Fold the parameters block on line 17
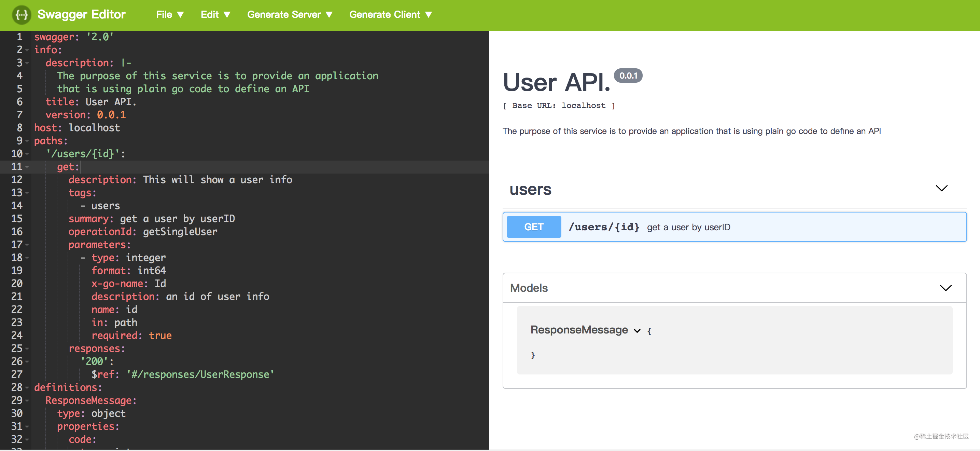Viewport: 980px width, 451px height. (x=27, y=245)
